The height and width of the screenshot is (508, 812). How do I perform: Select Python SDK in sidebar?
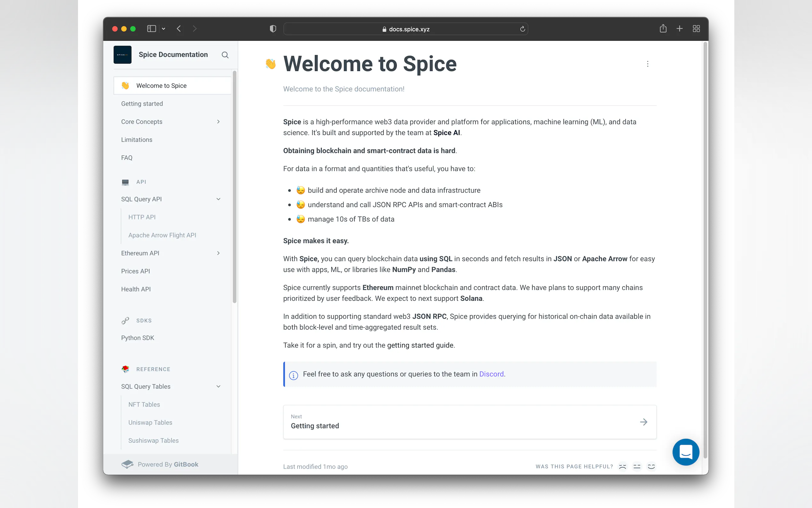coord(138,338)
